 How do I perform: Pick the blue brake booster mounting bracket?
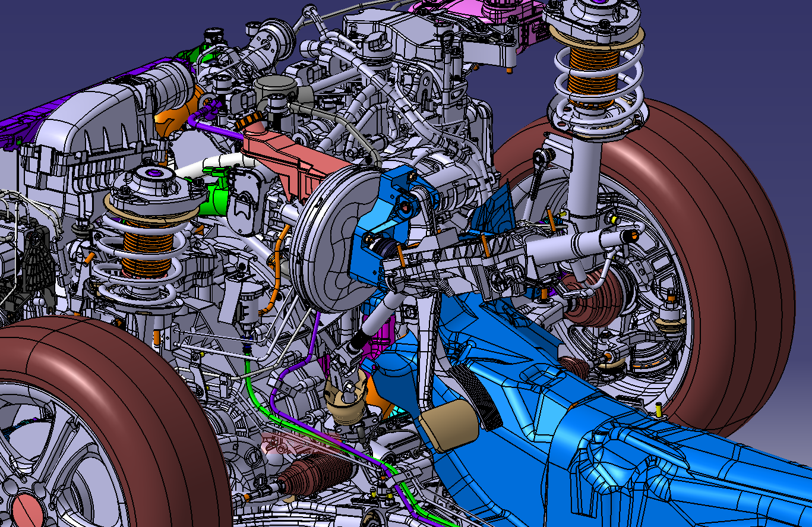coord(382,229)
